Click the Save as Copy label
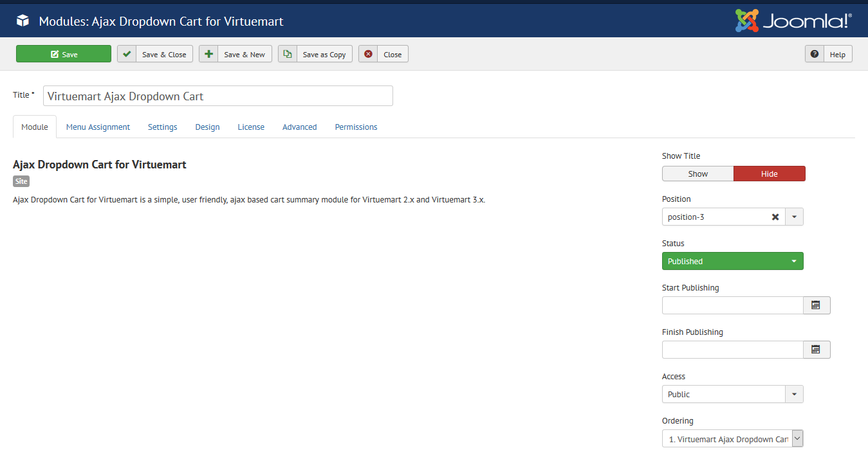Screen dimensions: 868x457 pos(324,55)
